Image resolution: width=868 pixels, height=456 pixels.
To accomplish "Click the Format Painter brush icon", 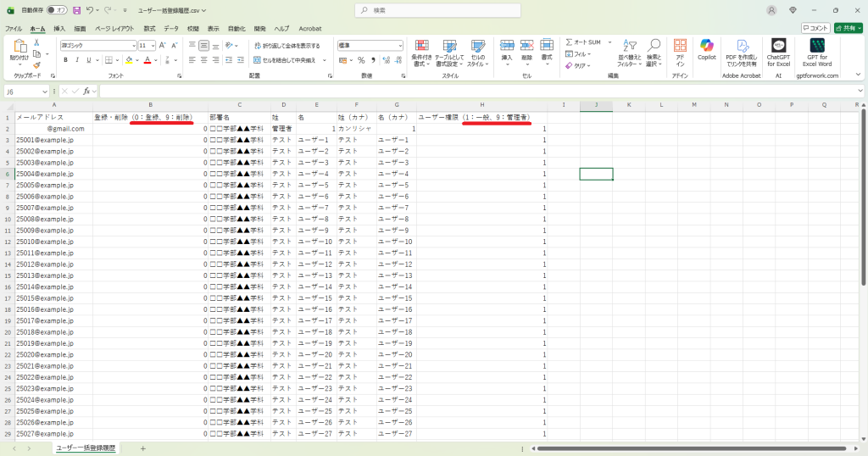I will pyautogui.click(x=36, y=65).
